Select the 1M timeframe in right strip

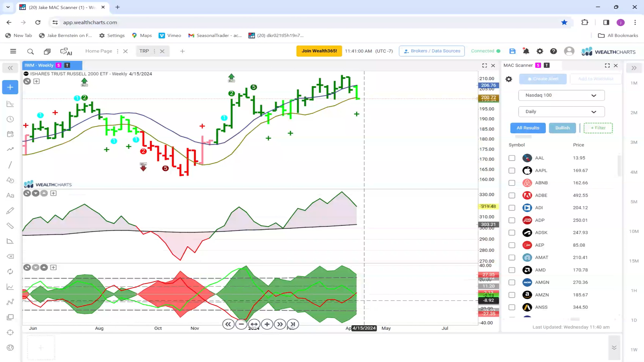[x=634, y=83]
